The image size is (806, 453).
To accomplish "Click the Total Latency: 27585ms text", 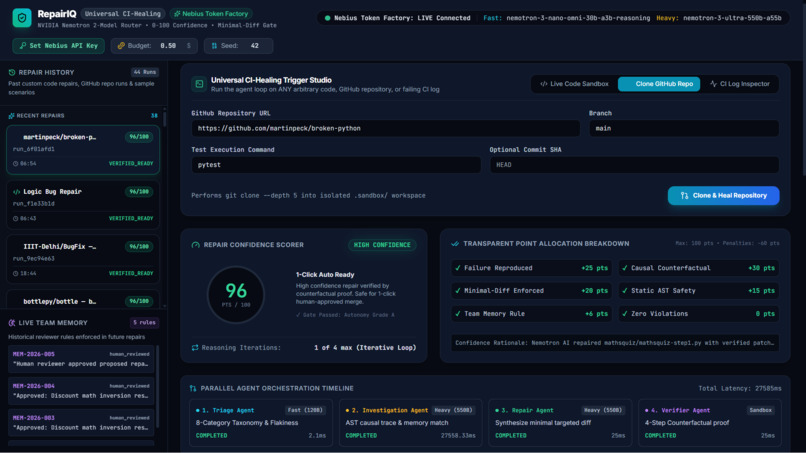I will (740, 389).
